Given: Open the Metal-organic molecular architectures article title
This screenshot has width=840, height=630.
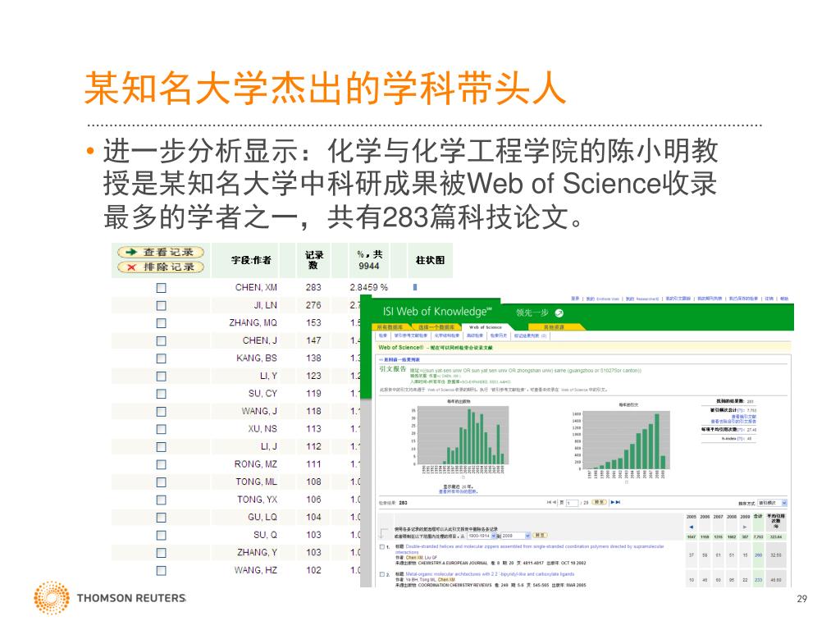Looking at the screenshot, I should pyautogui.click(x=490, y=573).
